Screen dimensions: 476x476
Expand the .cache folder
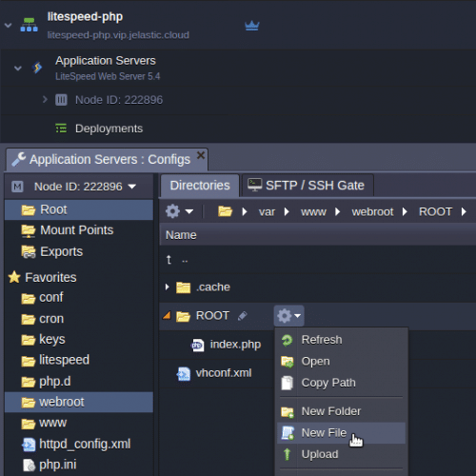click(x=167, y=288)
